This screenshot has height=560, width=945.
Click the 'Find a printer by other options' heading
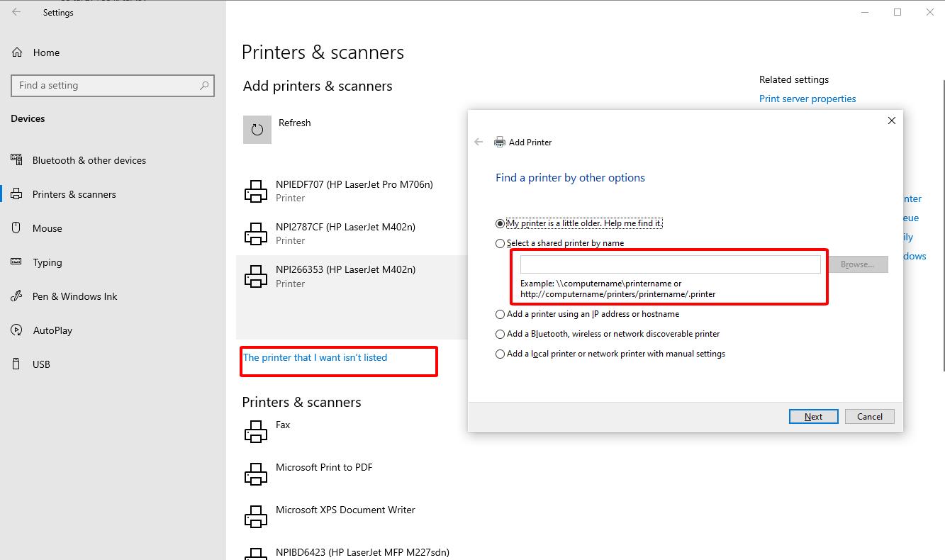click(x=570, y=177)
